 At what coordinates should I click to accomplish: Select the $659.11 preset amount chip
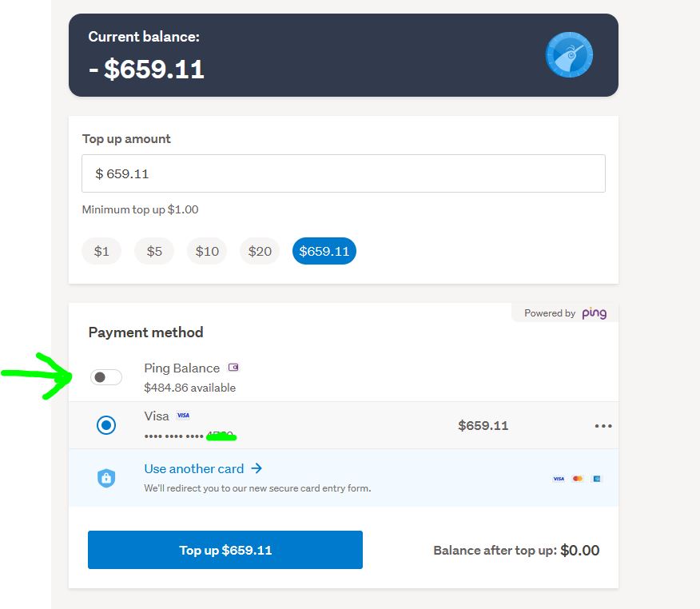click(x=324, y=251)
